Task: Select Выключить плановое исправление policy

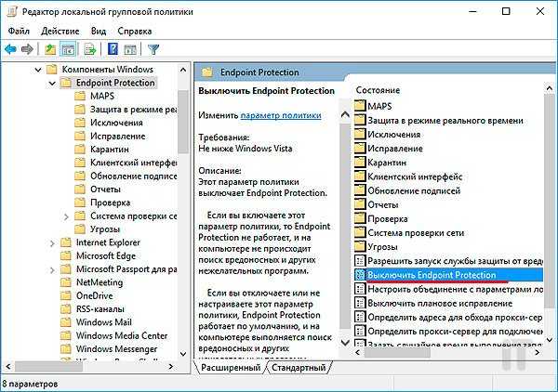Action: pyautogui.click(x=433, y=303)
